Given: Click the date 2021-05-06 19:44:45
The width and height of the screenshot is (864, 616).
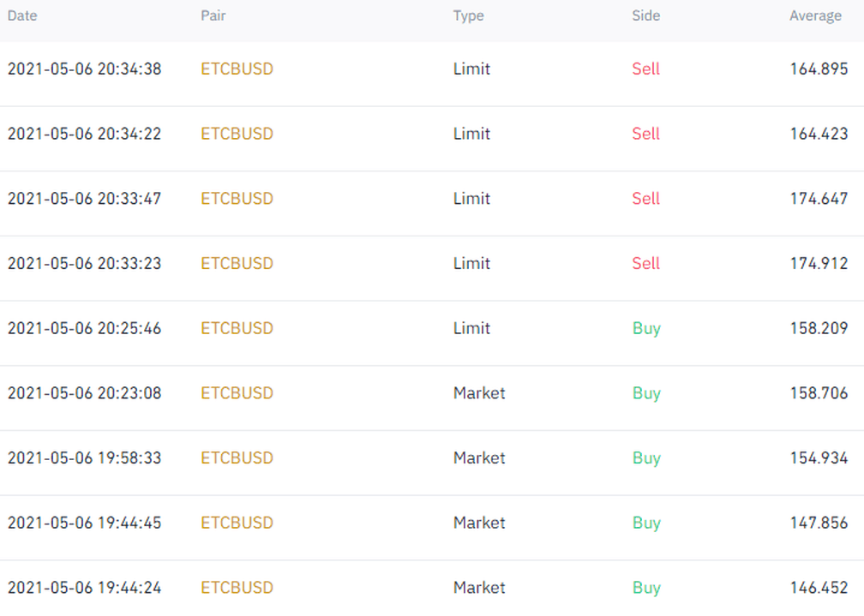Looking at the screenshot, I should [x=84, y=523].
